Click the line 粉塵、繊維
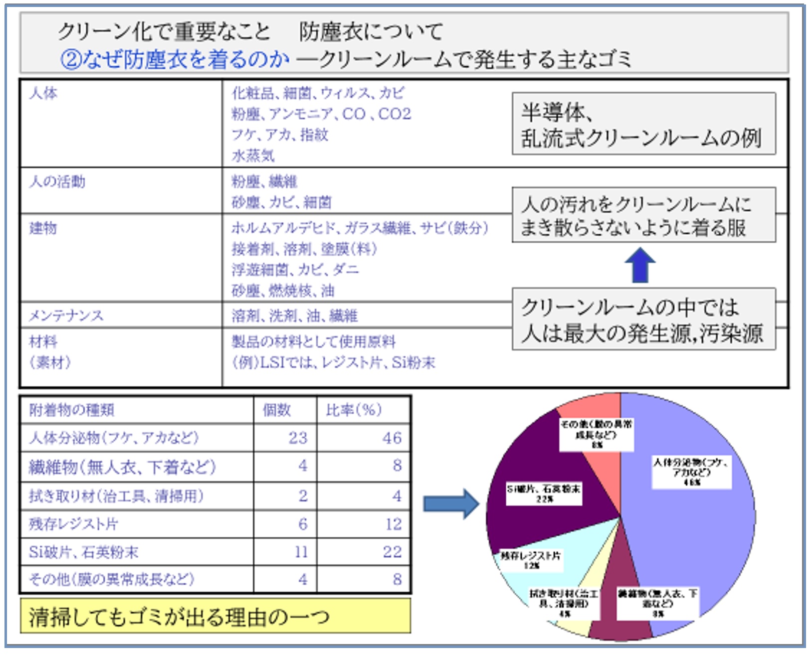812x655 pixels. (x=264, y=181)
